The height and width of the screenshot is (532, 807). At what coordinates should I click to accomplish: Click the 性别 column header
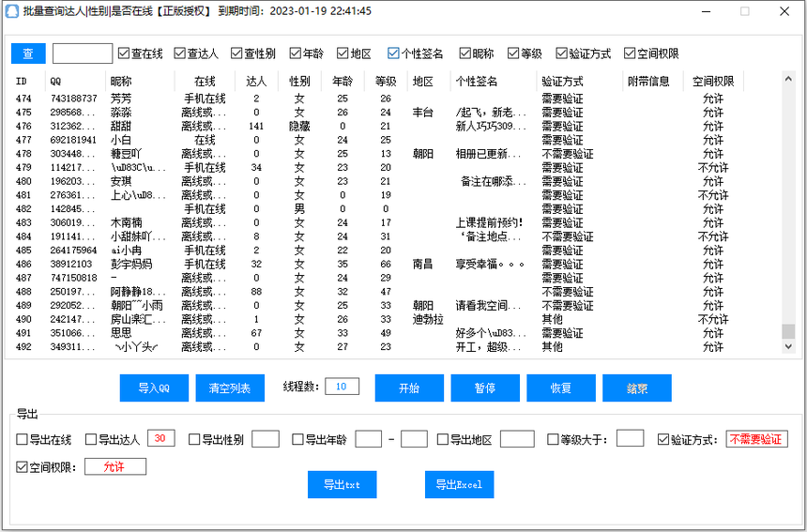point(299,82)
